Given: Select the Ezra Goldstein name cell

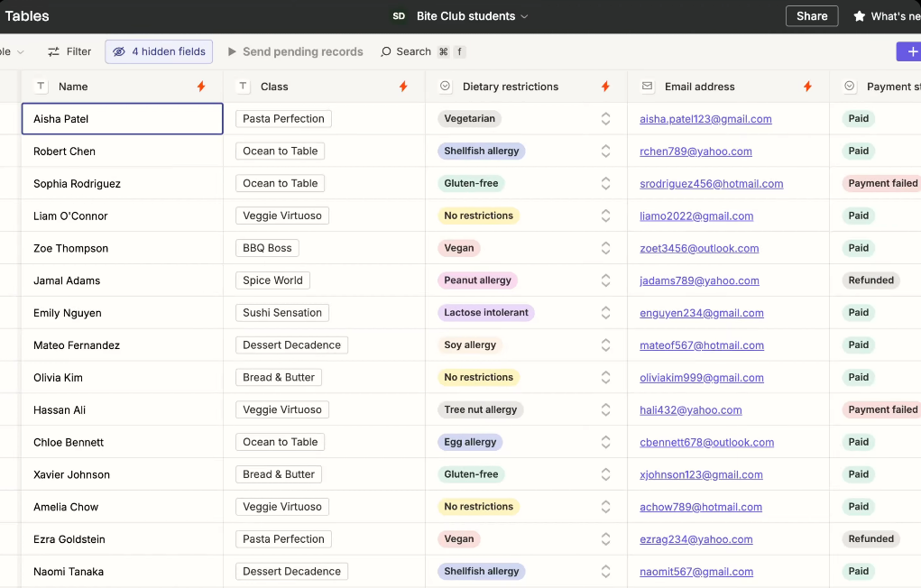Looking at the screenshot, I should coord(122,538).
